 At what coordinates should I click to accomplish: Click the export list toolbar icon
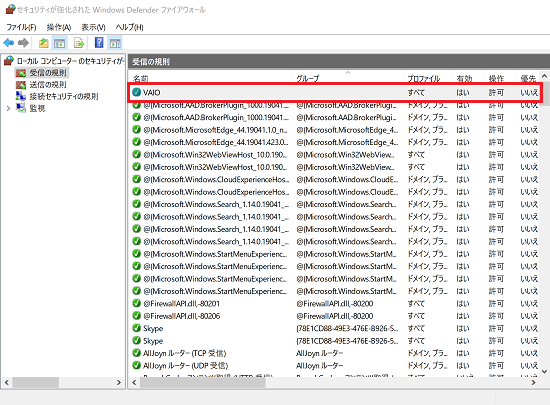point(79,43)
